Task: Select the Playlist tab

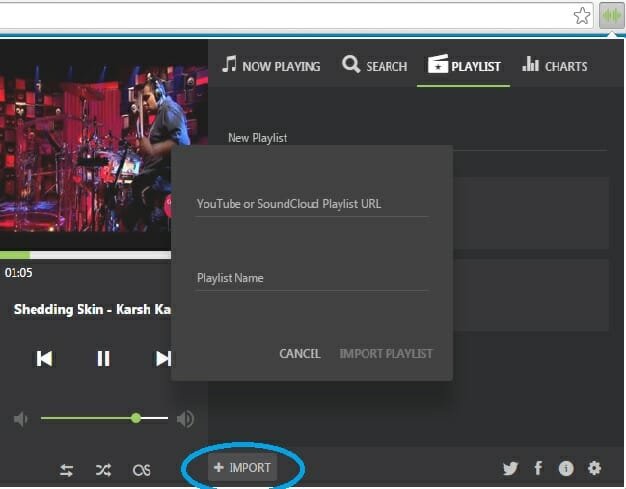Action: 464,65
